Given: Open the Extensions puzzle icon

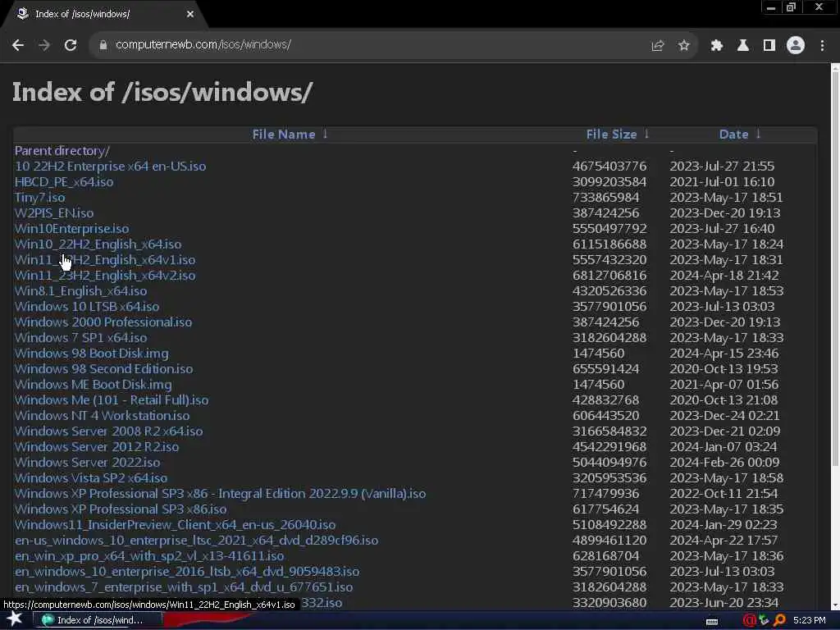Looking at the screenshot, I should pos(717,46).
